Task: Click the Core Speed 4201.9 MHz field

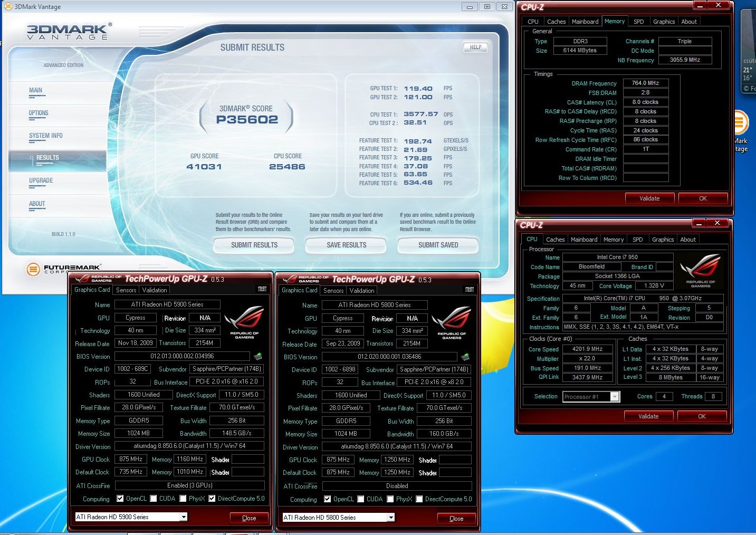Action: [587, 349]
